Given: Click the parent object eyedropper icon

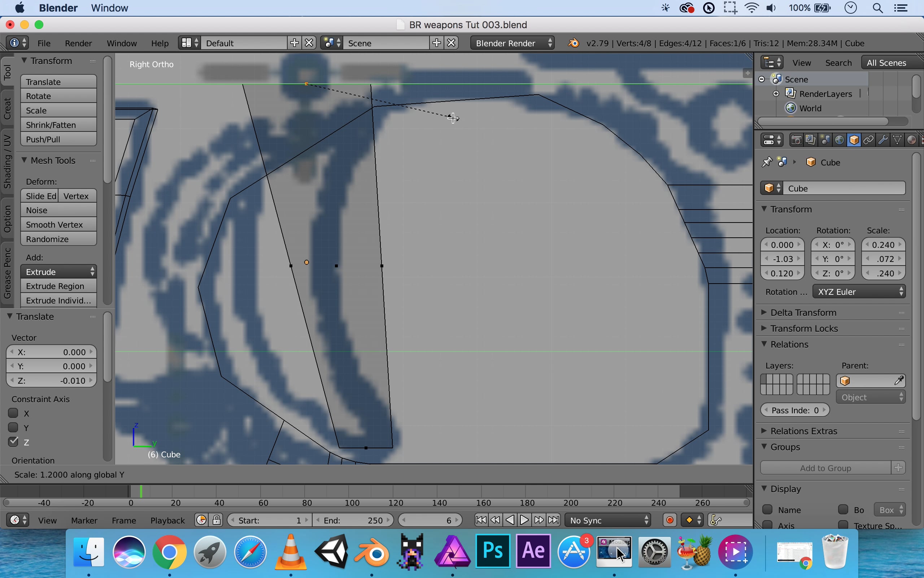Looking at the screenshot, I should click(899, 381).
